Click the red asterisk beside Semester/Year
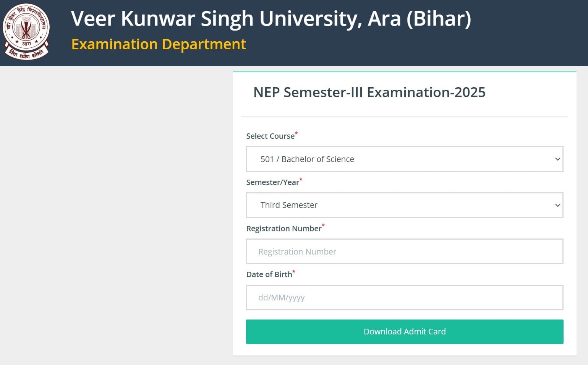This screenshot has height=365, width=588. (x=301, y=179)
